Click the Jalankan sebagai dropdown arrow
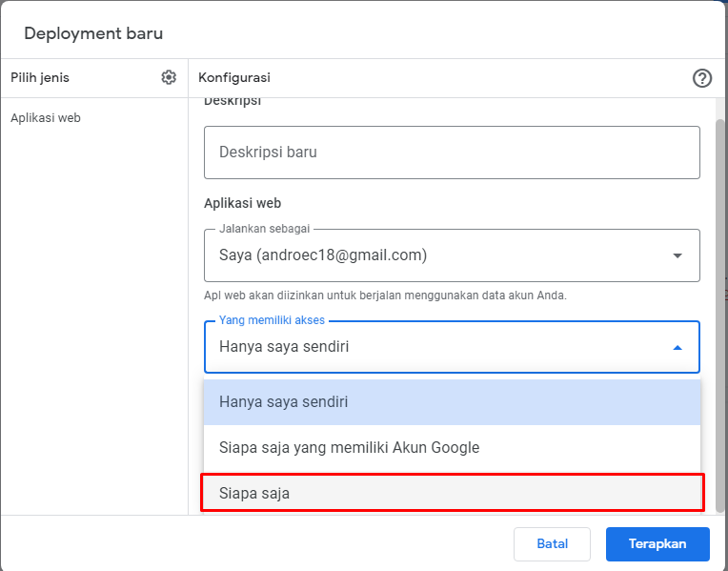 (x=677, y=255)
